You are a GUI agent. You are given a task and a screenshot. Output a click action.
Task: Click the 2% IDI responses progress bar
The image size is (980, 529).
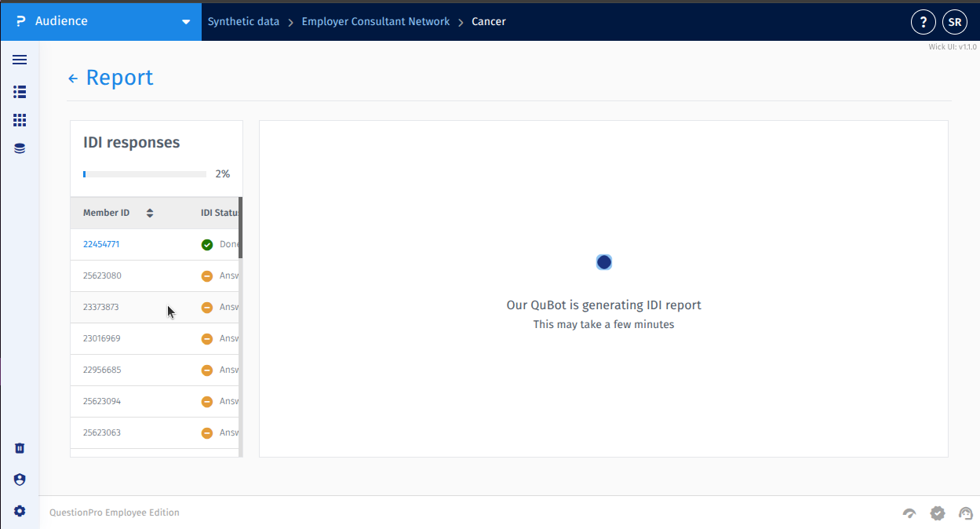(x=144, y=173)
